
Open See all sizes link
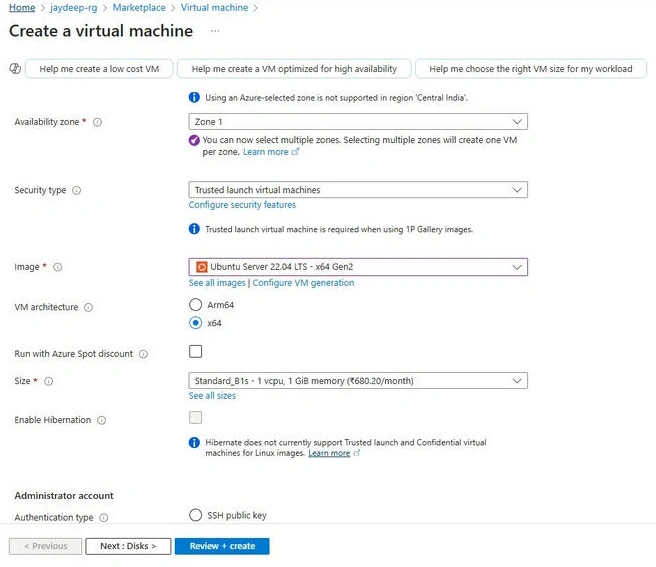point(212,396)
